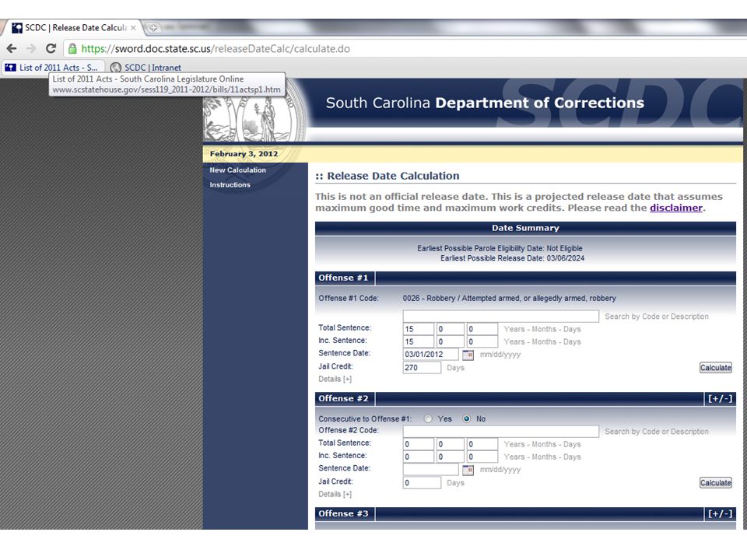Click Offense #1 Sentence Date field
Viewport: 747px width, 560px height.
(x=430, y=355)
